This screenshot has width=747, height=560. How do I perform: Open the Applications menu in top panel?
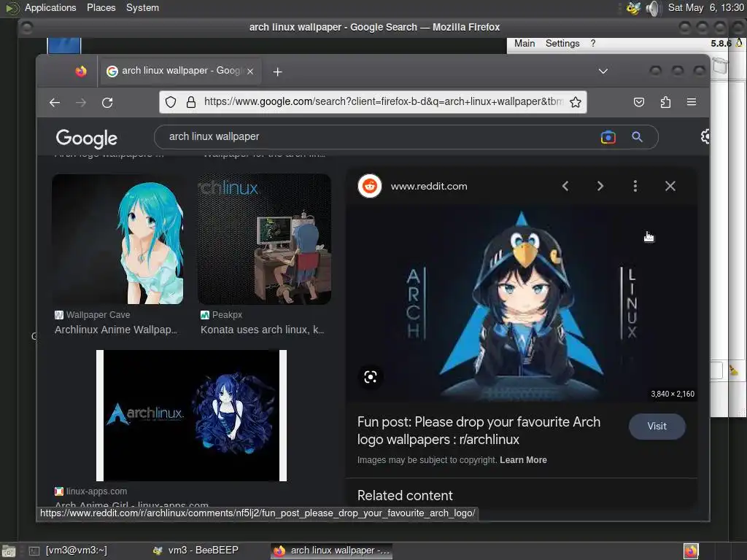pyautogui.click(x=50, y=7)
